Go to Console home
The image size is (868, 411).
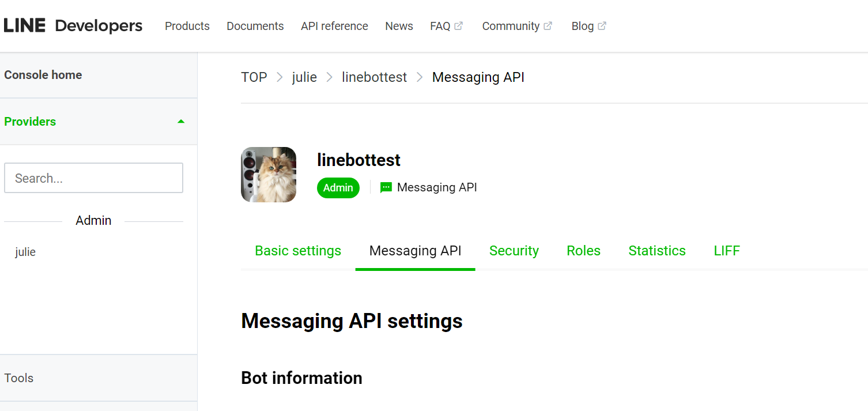[43, 75]
